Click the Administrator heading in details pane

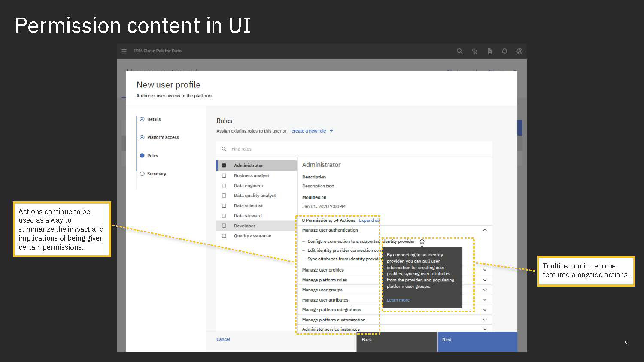[x=321, y=165]
